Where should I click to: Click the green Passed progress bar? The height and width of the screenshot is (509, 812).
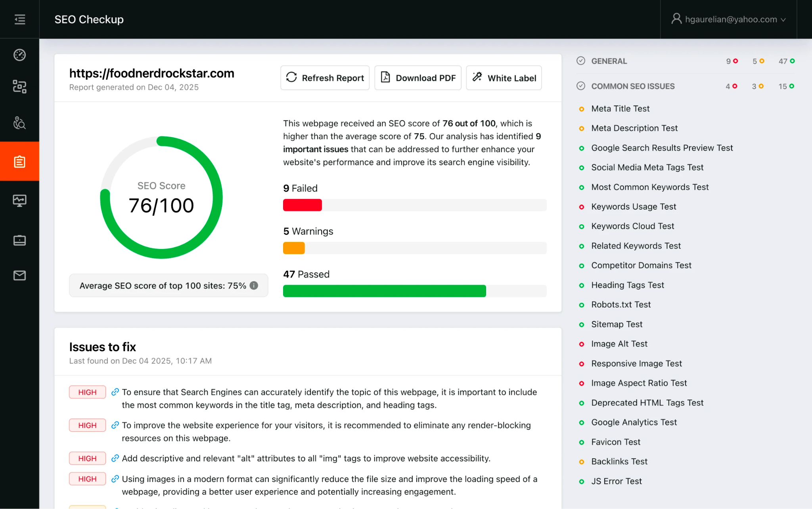[384, 291]
